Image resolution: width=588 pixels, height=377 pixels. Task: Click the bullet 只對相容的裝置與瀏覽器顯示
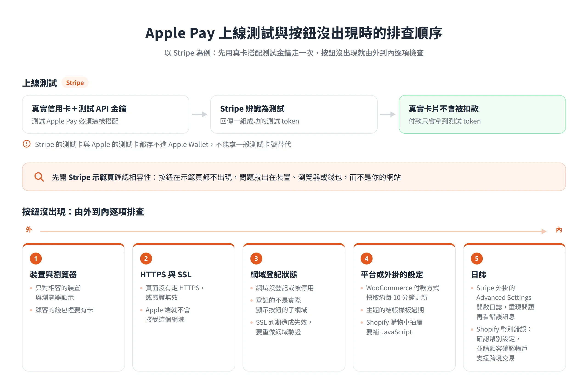pyautogui.click(x=58, y=293)
